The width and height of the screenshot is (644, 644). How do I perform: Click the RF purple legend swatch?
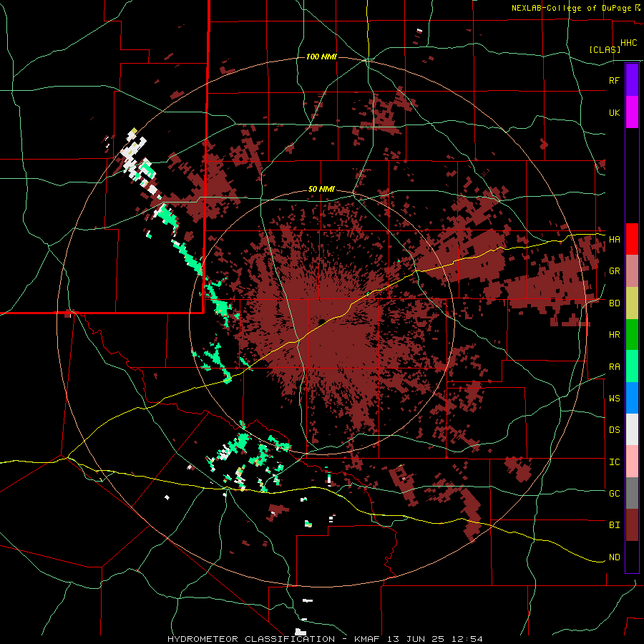point(632,80)
